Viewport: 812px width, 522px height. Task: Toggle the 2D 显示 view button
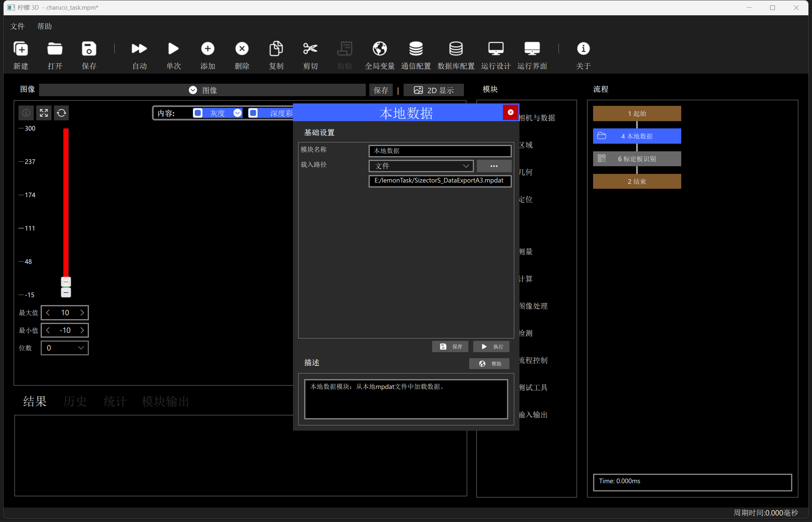click(x=434, y=90)
